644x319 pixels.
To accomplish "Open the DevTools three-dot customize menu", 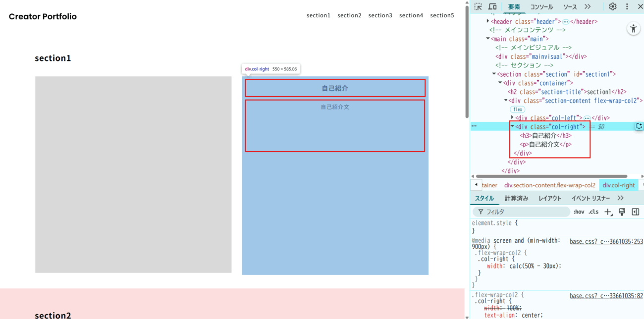I will point(627,6).
